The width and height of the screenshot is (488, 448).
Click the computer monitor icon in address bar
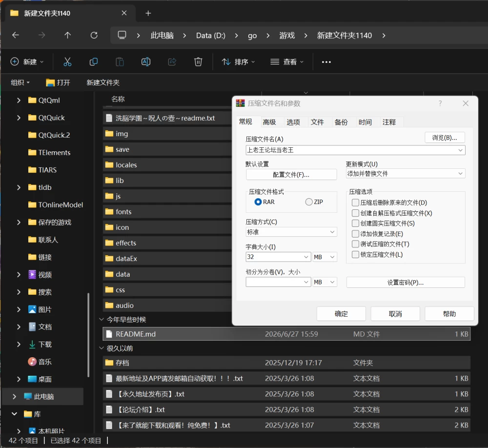point(122,35)
